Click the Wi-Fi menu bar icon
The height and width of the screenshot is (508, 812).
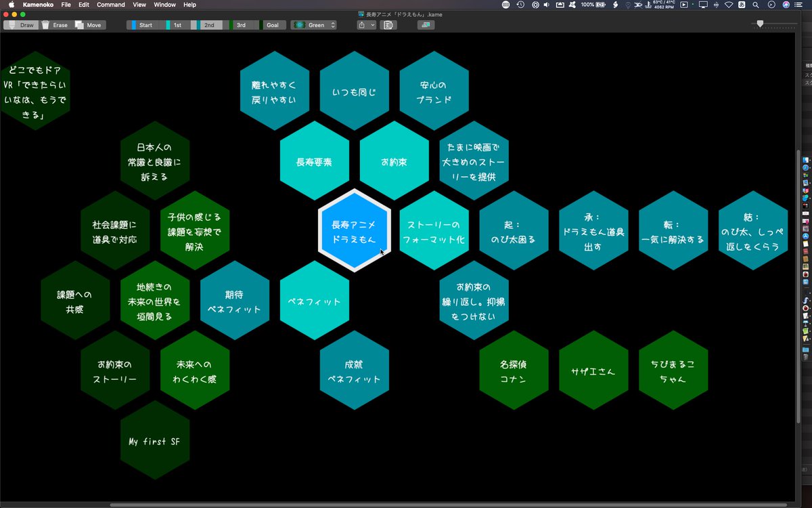point(729,4)
